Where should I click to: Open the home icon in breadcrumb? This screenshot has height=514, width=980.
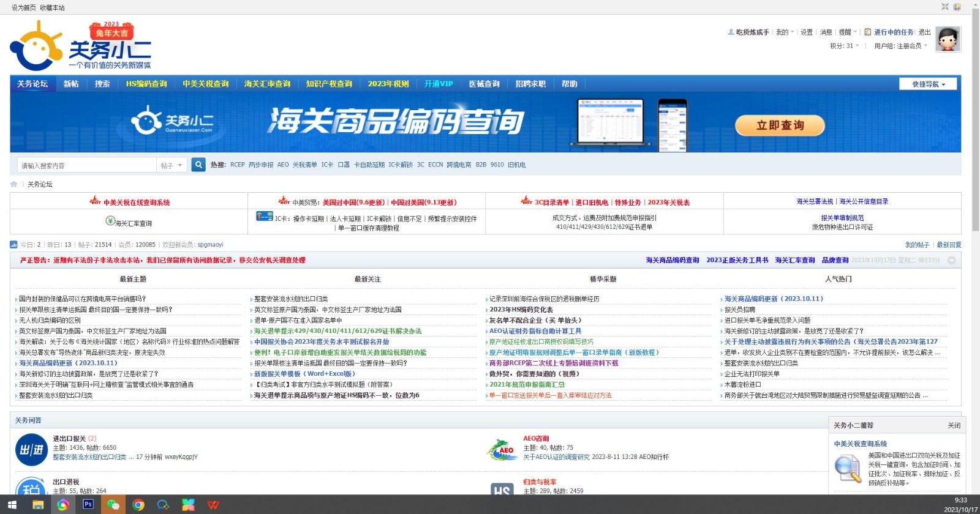coord(14,184)
